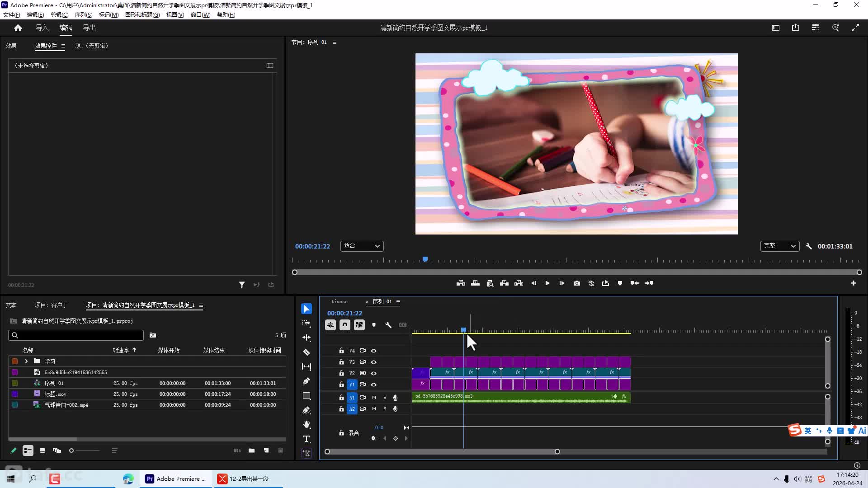The width and height of the screenshot is (868, 488).
Task: Click the project thumbnail zoom slider
Action: click(x=85, y=450)
